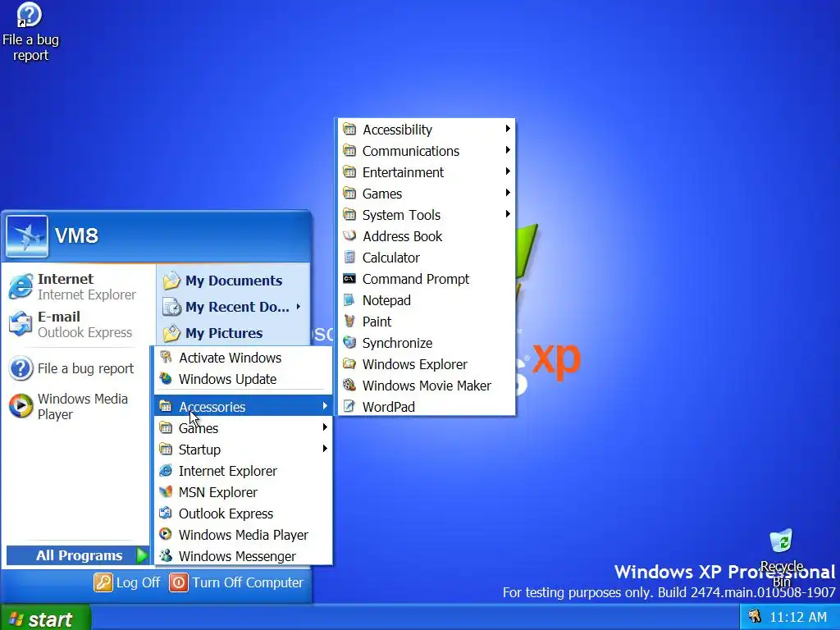The height and width of the screenshot is (630, 840).
Task: Click the Internet Explorer icon in programs list
Action: (166, 471)
